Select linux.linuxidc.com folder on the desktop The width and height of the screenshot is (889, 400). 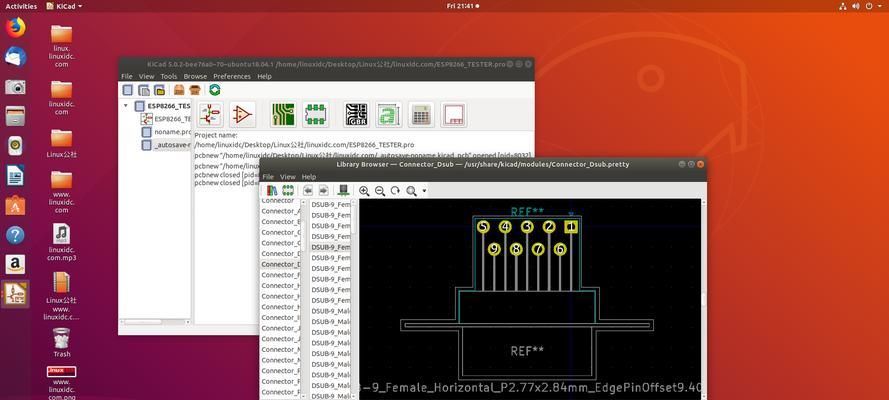pos(61,45)
